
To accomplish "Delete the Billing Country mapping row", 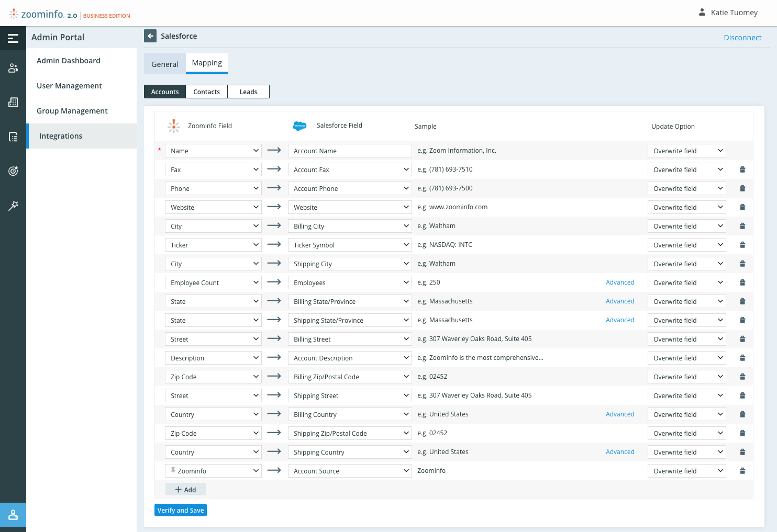I will [x=742, y=414].
